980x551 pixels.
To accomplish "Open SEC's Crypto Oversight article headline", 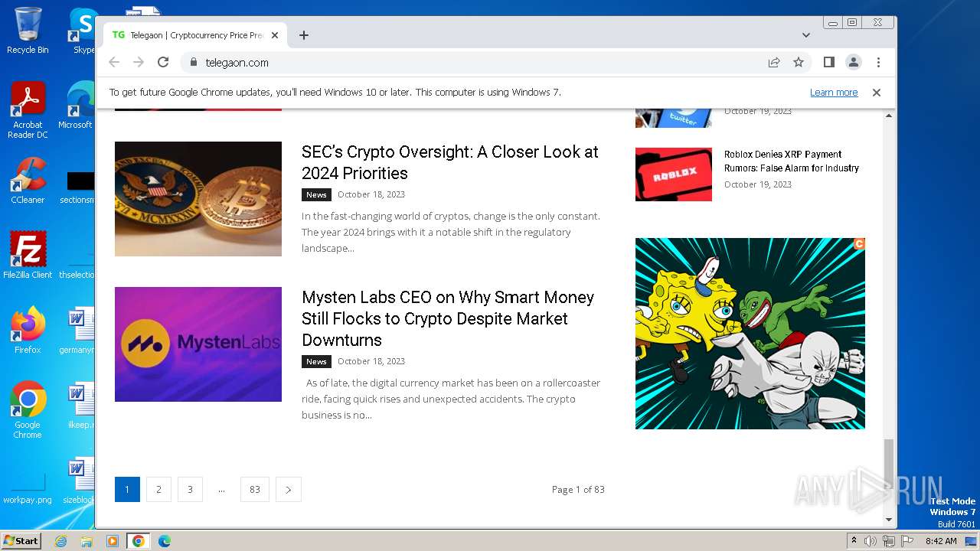I will pyautogui.click(x=450, y=162).
